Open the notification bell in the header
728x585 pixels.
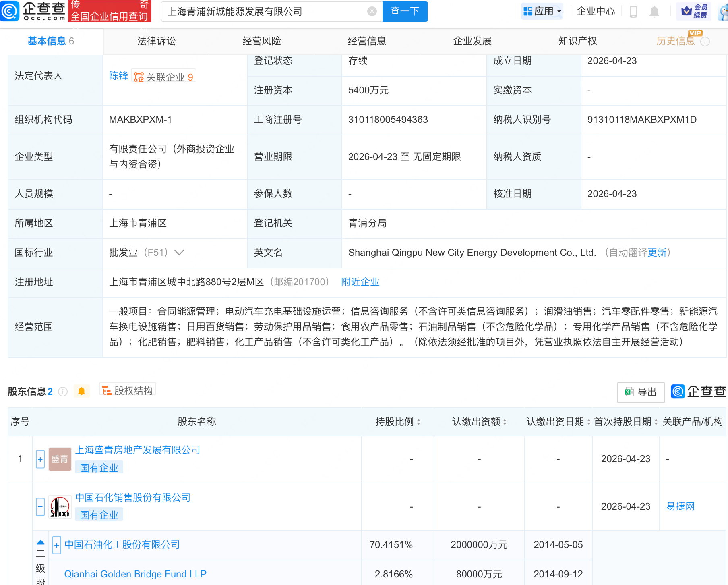click(x=654, y=11)
